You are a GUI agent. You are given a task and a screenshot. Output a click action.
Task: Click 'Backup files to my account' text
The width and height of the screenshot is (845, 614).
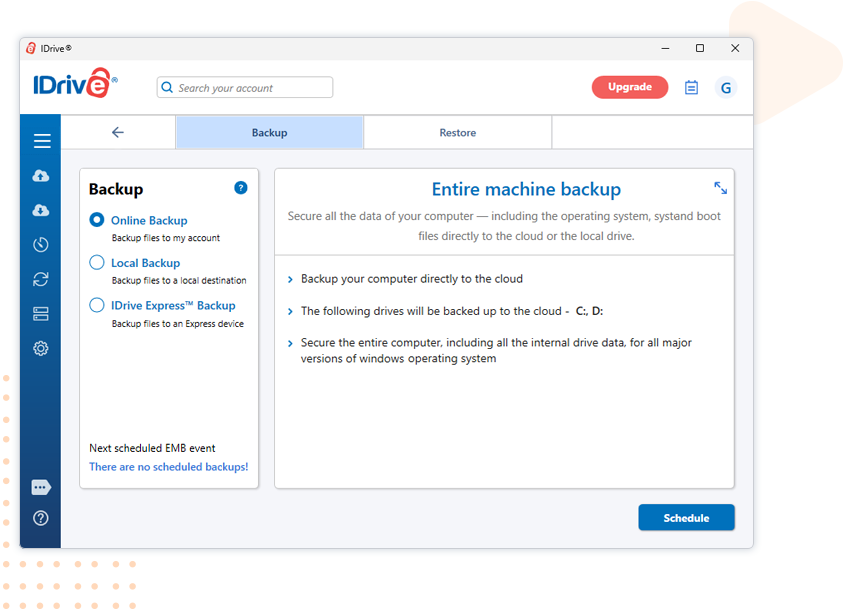pyautogui.click(x=166, y=238)
